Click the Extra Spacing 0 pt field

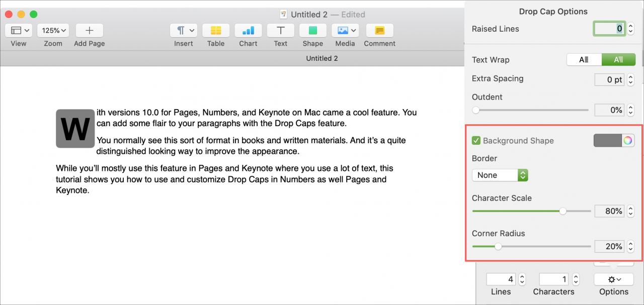[610, 79]
